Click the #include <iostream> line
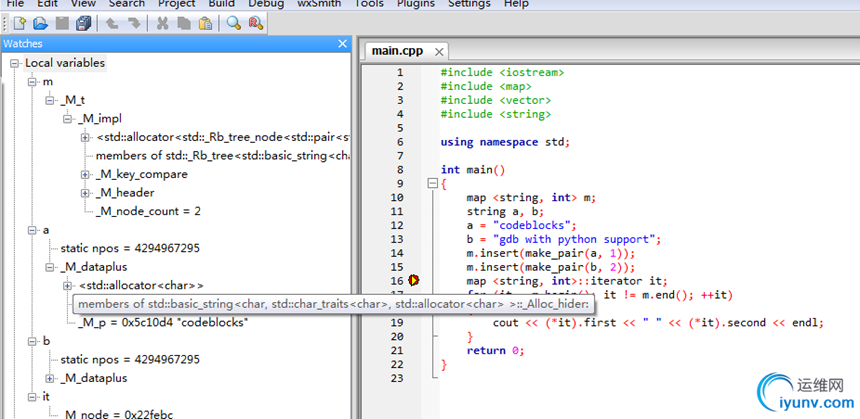The image size is (860, 419). coord(502,72)
